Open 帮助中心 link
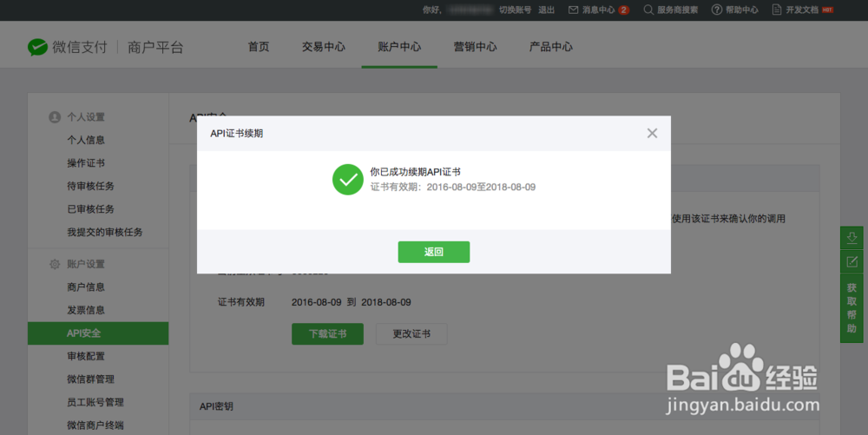 [x=742, y=10]
